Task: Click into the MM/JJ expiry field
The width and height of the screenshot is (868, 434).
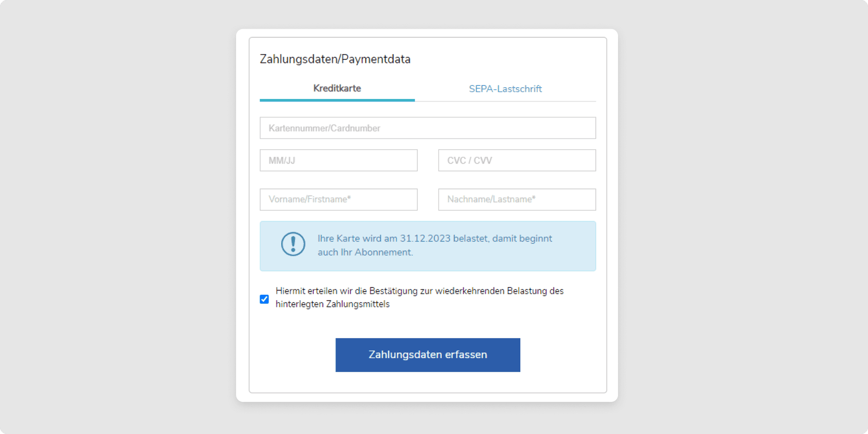Action: coord(338,160)
